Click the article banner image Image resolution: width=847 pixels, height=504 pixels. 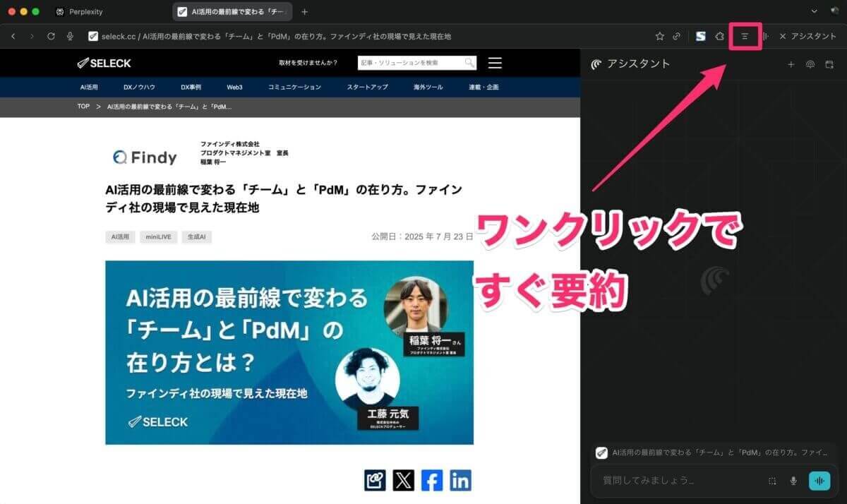(x=289, y=353)
